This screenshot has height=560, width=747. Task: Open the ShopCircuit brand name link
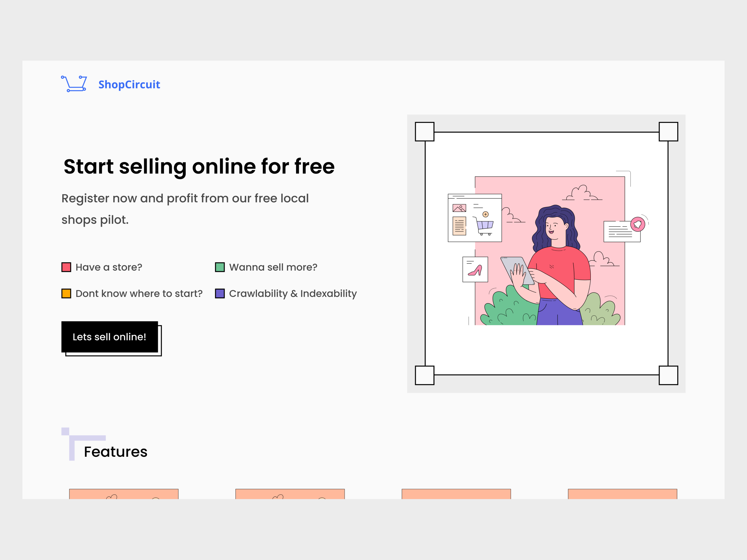[129, 84]
